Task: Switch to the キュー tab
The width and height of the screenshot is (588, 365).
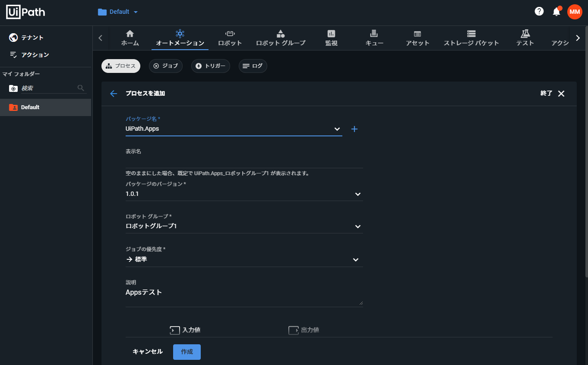Action: (x=374, y=38)
